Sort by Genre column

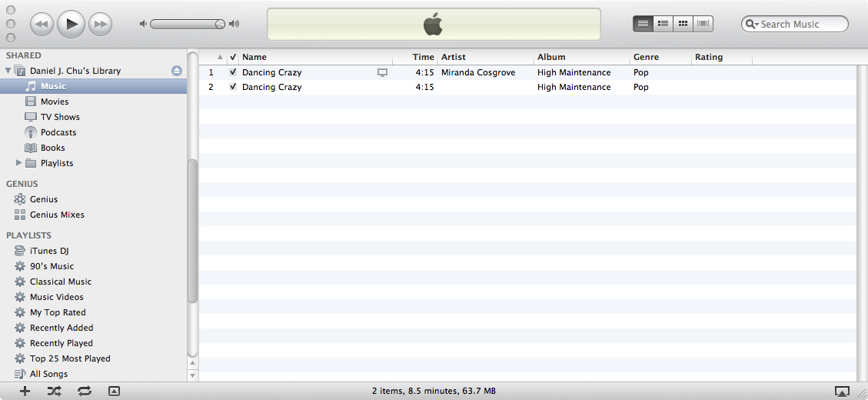[x=661, y=57]
